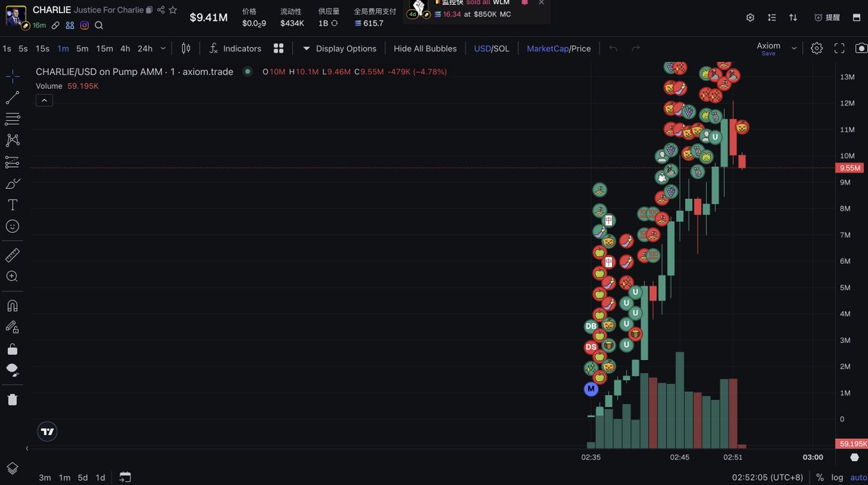Viewport: 868px width, 485px height.
Task: Take a chart snapshot with camera
Action: point(861,48)
